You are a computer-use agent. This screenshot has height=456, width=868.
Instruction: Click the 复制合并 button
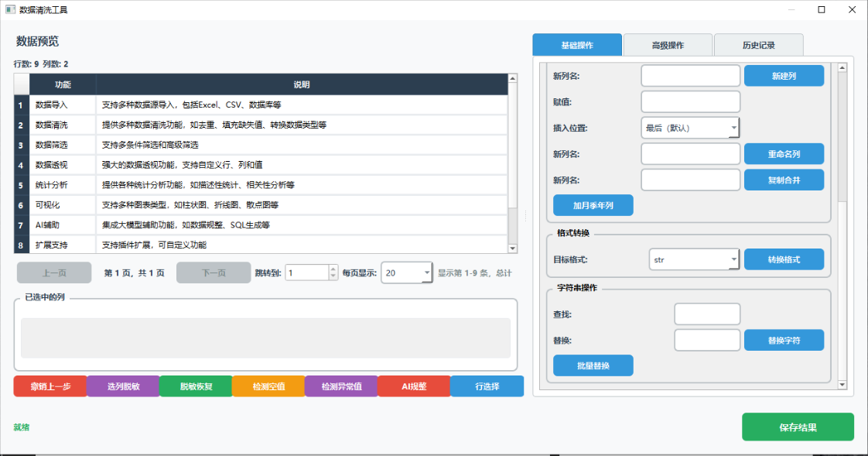pyautogui.click(x=784, y=180)
